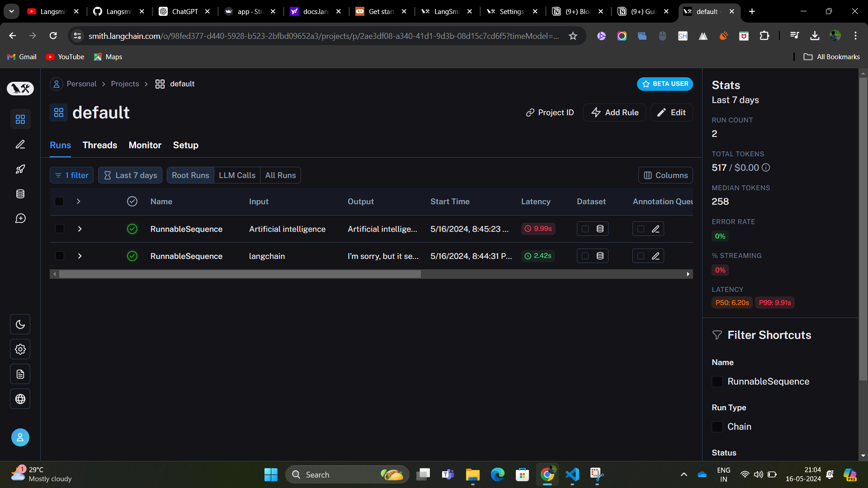Click the total tokens info icon
The image size is (868, 488).
click(x=766, y=168)
